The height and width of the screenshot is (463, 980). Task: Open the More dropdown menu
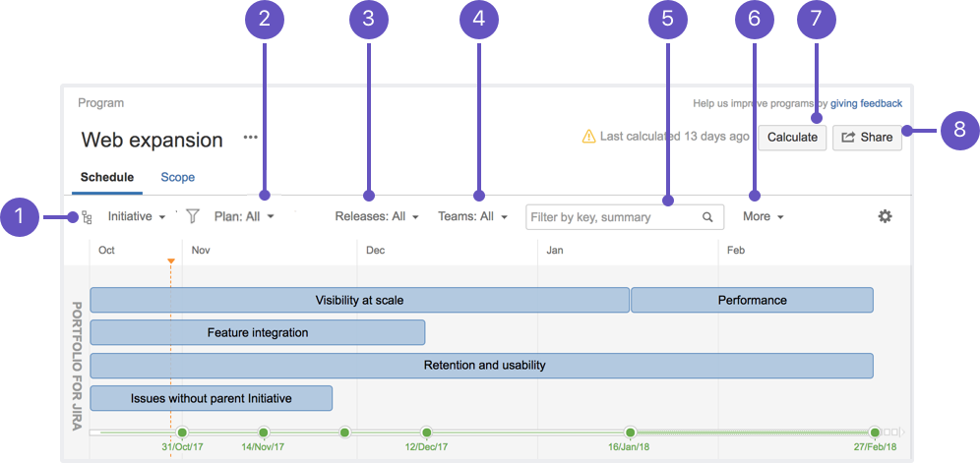point(764,217)
